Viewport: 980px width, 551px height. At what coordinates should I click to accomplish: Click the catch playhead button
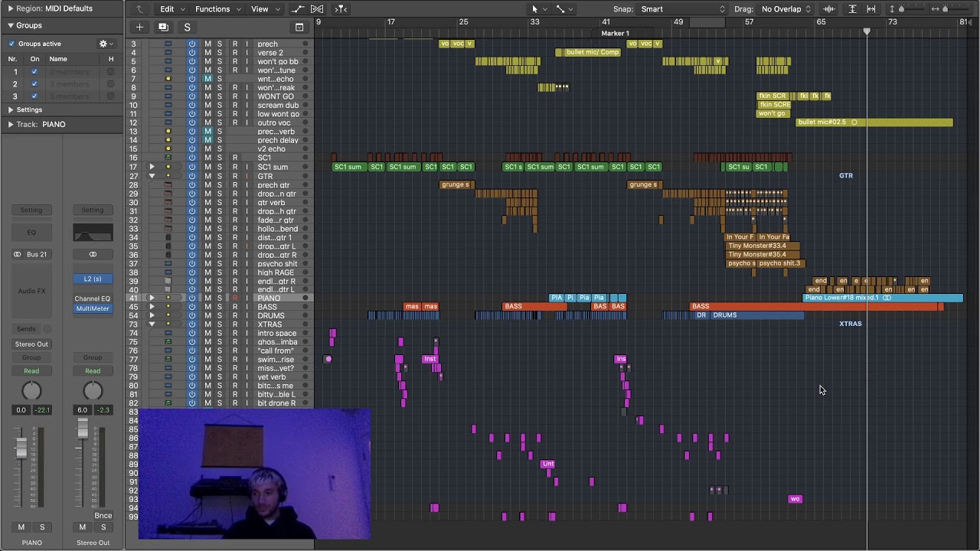341,9
